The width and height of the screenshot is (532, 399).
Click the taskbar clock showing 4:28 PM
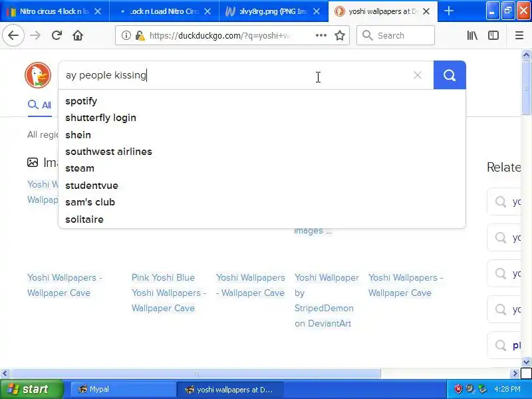point(507,389)
